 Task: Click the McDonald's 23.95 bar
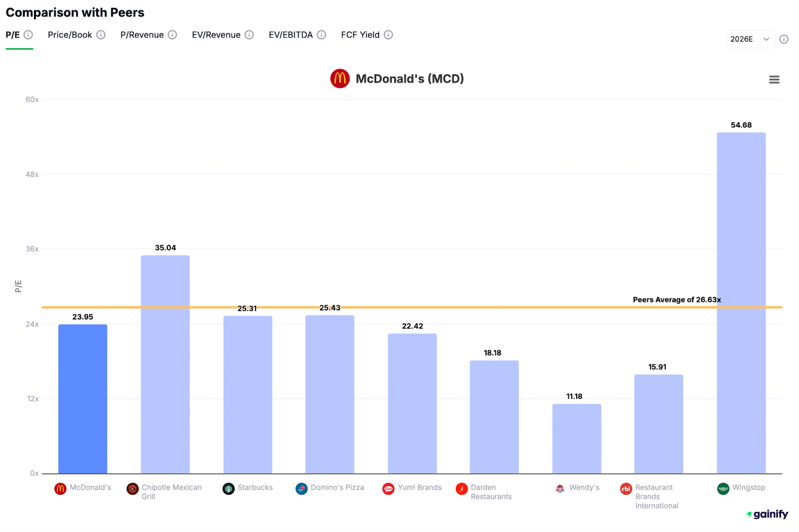pyautogui.click(x=83, y=399)
